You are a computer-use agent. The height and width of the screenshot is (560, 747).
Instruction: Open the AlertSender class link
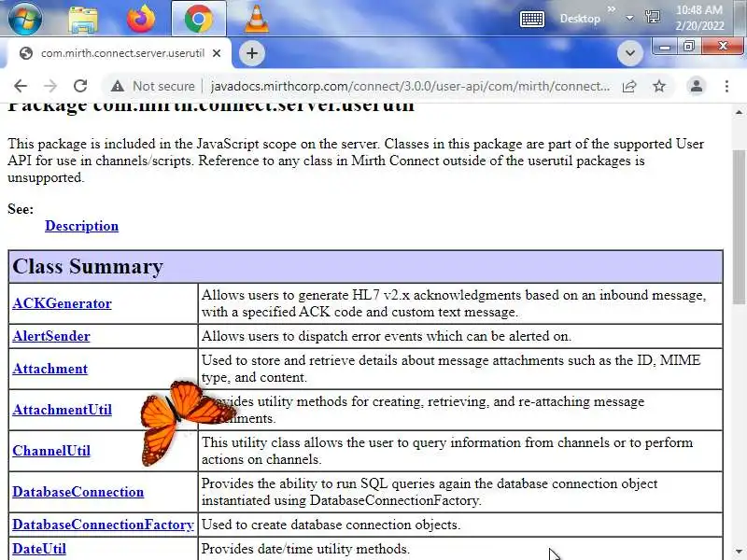pos(51,336)
